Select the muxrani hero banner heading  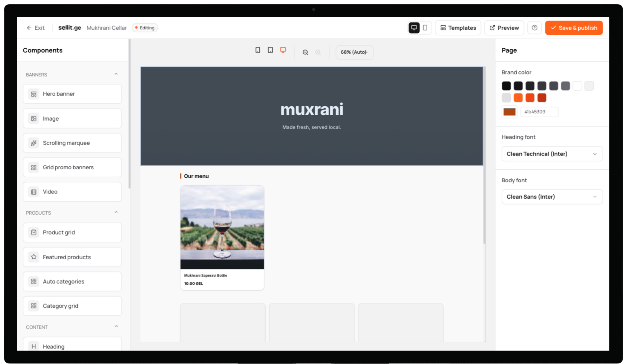[312, 109]
